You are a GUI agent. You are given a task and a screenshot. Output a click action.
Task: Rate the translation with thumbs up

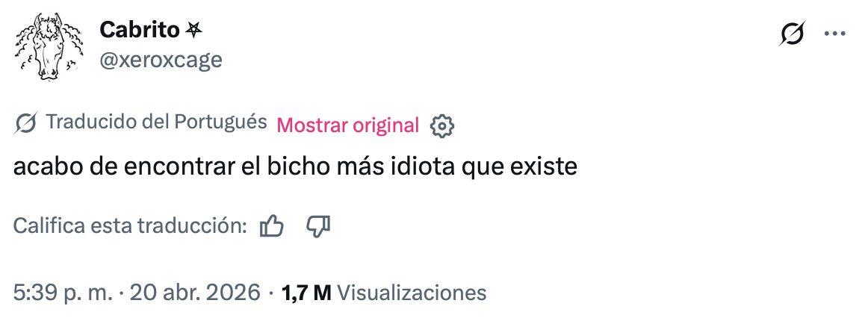[271, 225]
